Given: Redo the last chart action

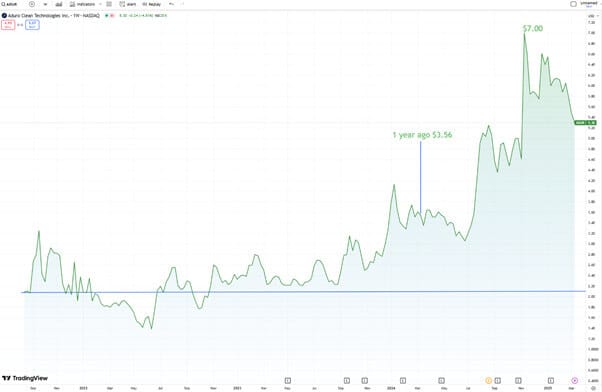Looking at the screenshot, I should pyautogui.click(x=182, y=4).
